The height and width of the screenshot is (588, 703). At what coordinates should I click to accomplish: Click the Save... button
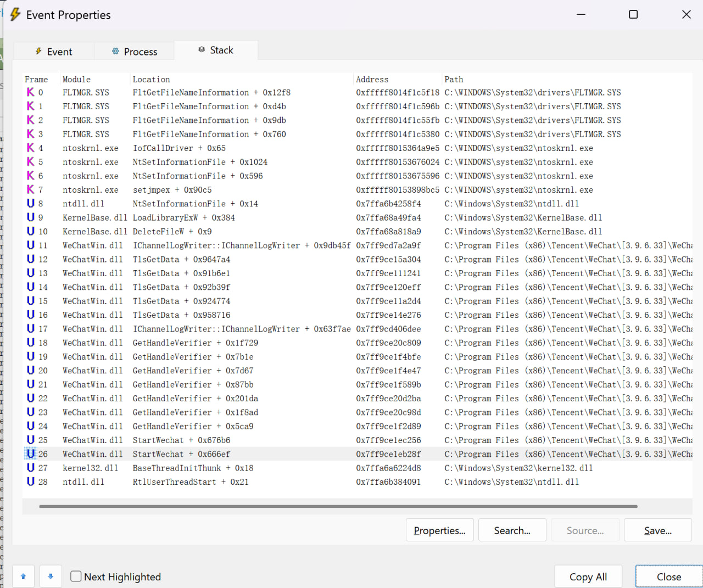(x=657, y=530)
